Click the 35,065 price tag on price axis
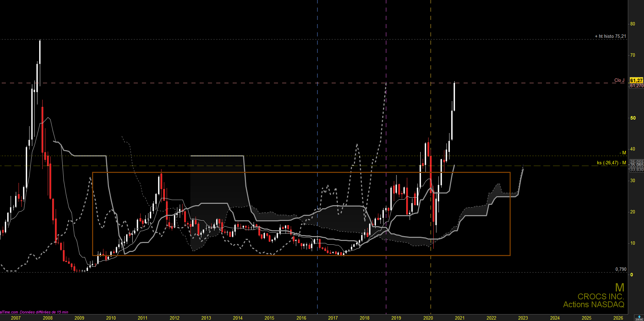The height and width of the screenshot is (321, 644). [x=636, y=165]
